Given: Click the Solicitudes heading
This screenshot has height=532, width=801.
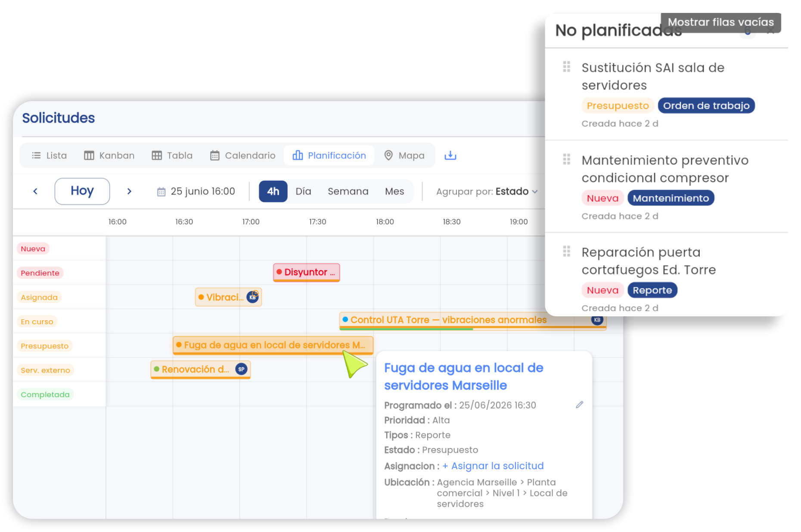Looking at the screenshot, I should pyautogui.click(x=58, y=118).
